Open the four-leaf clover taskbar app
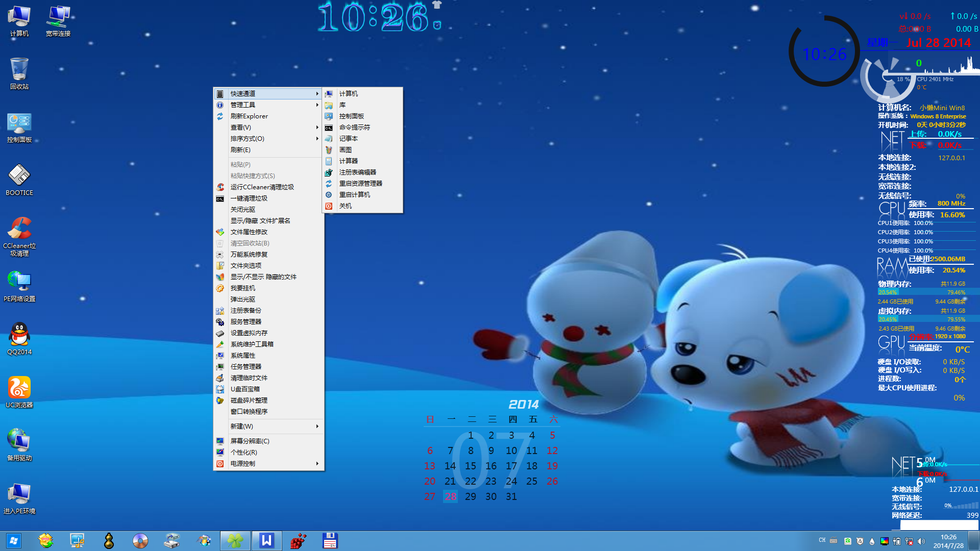 (x=235, y=541)
